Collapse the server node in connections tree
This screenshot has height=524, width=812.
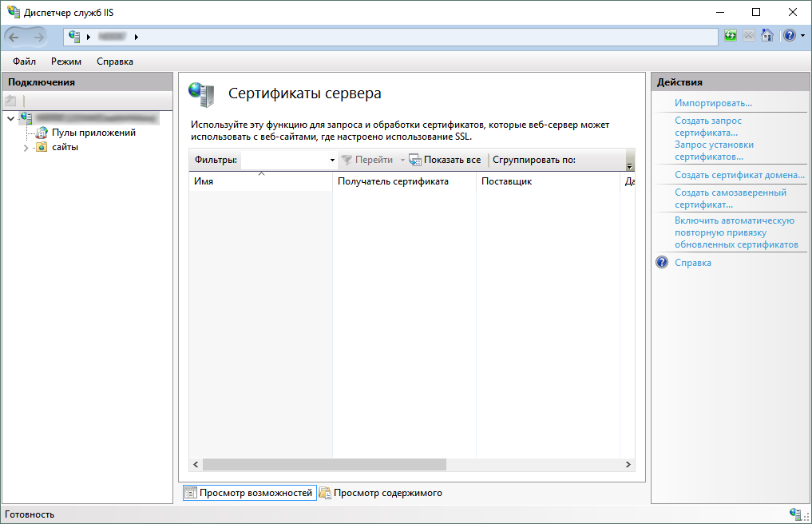(10, 118)
